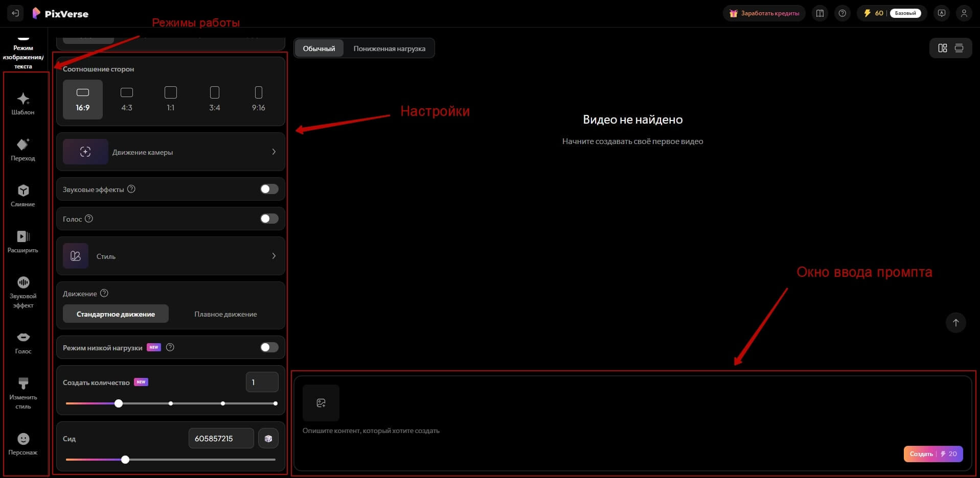Click Заработать кредиты button

[x=764, y=13]
